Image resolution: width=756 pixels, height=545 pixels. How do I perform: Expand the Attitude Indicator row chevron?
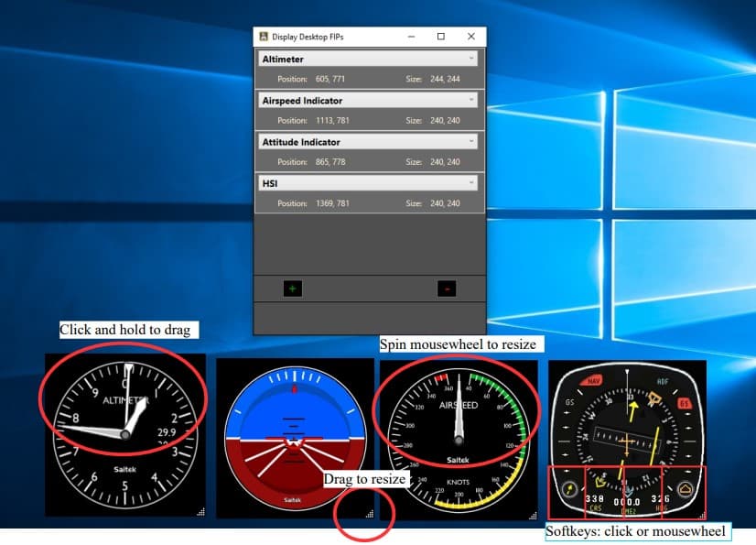click(x=471, y=142)
